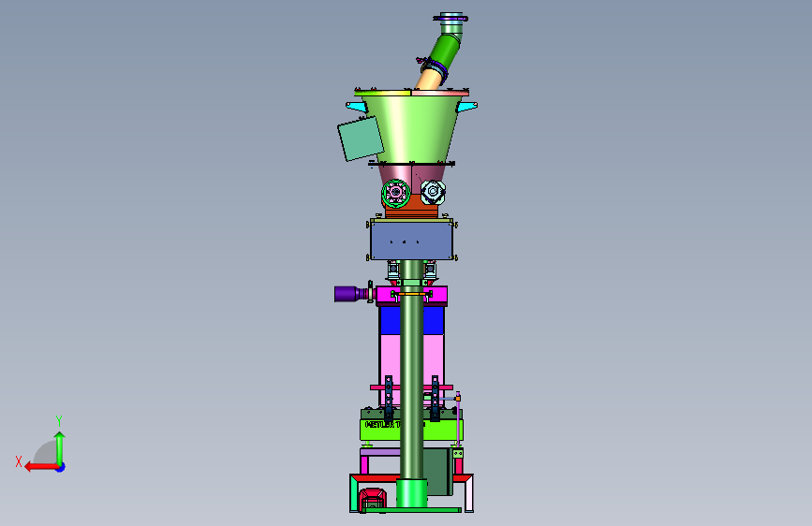This screenshot has height=526, width=812.
Task: Select the lavender crossbar under the scale base
Action: pyautogui.click(x=380, y=452)
